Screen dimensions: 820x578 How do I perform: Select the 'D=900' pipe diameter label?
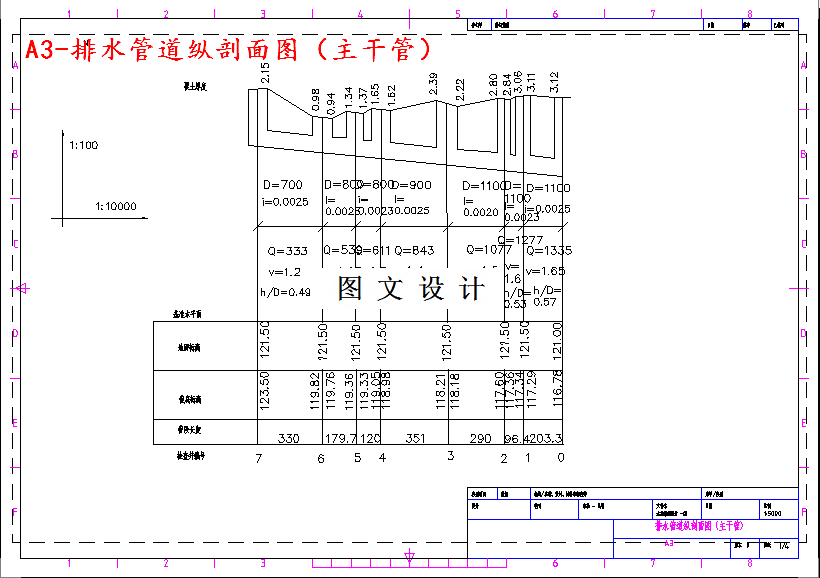tap(412, 185)
